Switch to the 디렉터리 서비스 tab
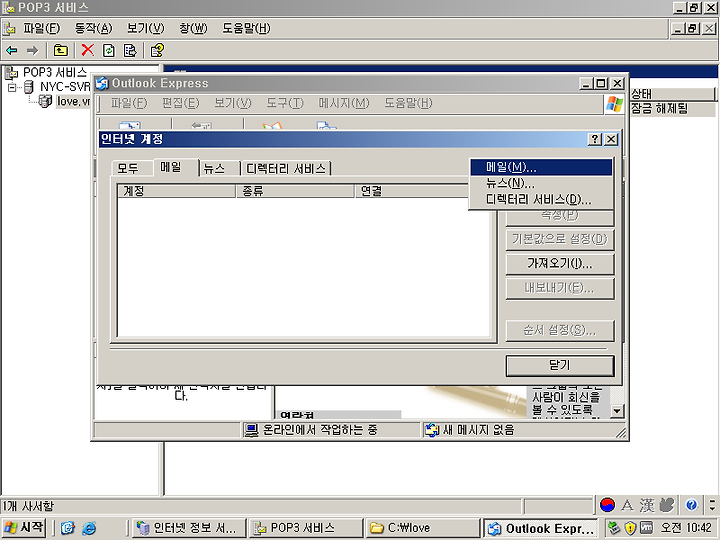Screen dimensions: 720x540 [286, 169]
